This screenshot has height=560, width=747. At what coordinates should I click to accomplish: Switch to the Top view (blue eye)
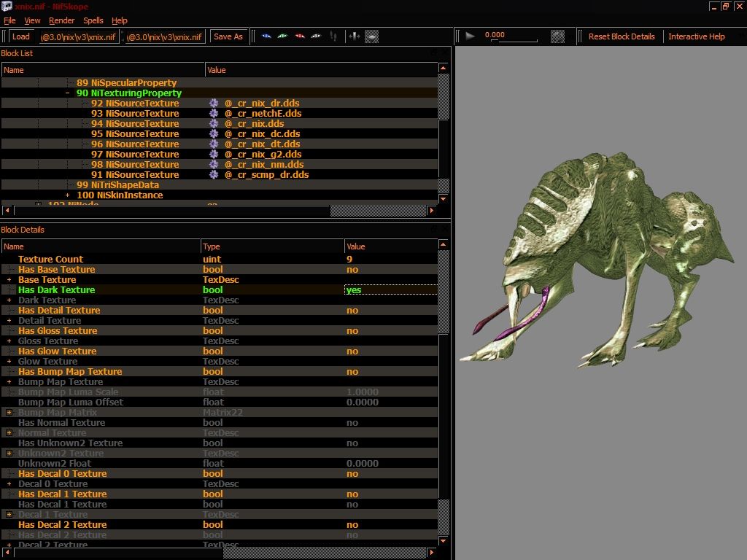click(266, 36)
